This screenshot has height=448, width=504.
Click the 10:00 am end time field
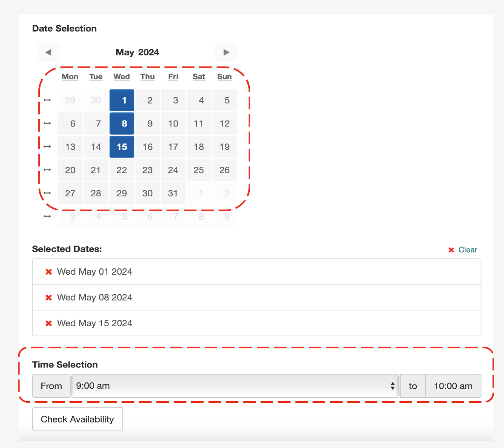pyautogui.click(x=453, y=386)
